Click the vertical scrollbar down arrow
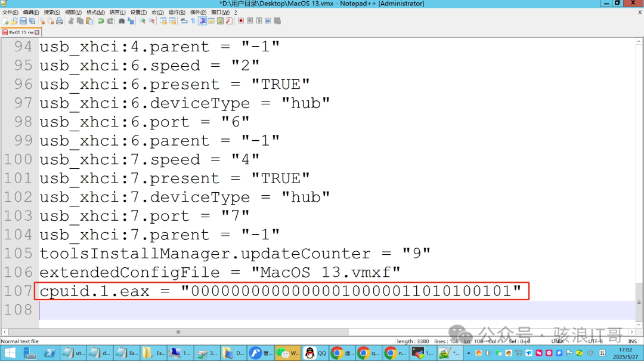This screenshot has width=644, height=361. 639,325
